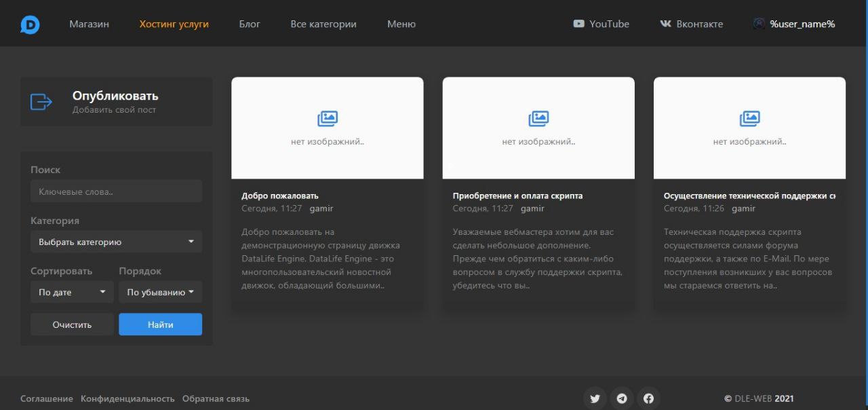Viewport: 868px width, 410px height.
Task: Click Опубликовать heading to add a post
Action: [x=115, y=96]
